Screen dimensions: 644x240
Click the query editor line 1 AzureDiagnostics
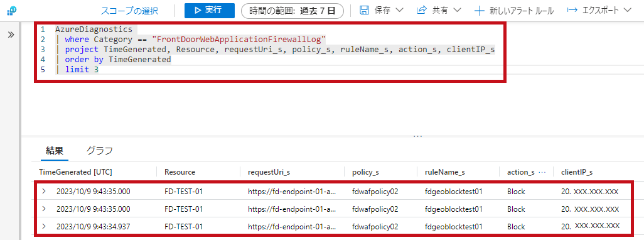click(x=94, y=30)
